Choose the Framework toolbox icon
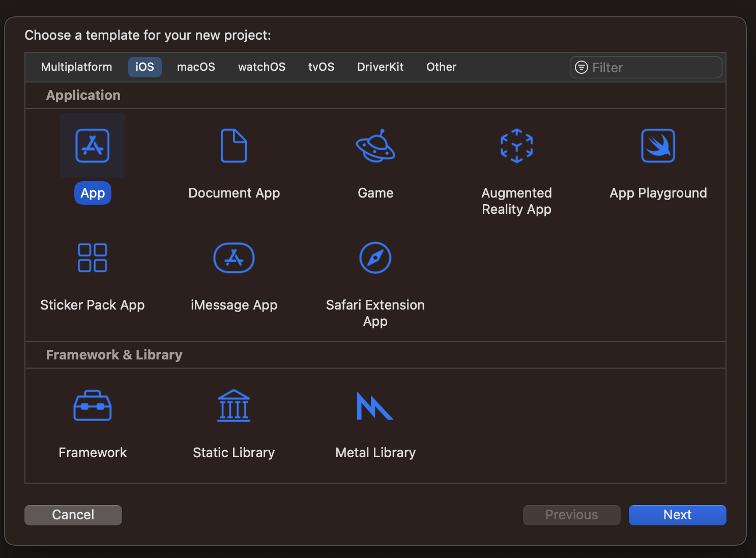 (93, 405)
